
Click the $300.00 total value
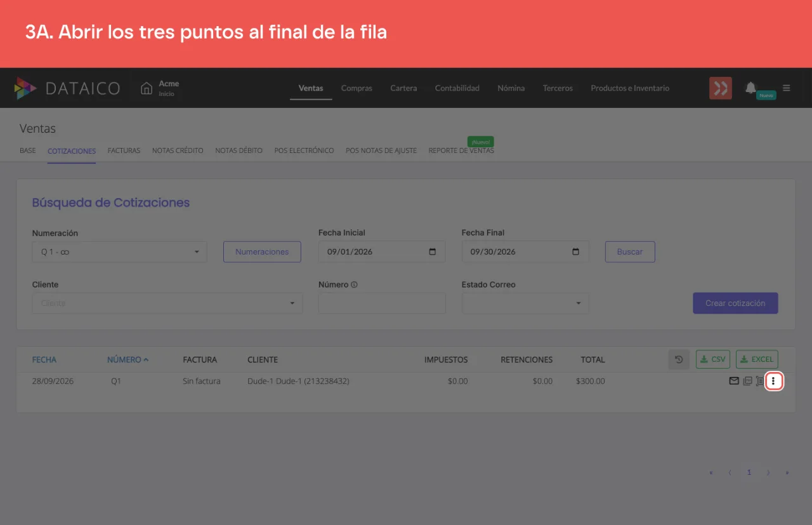tap(591, 382)
